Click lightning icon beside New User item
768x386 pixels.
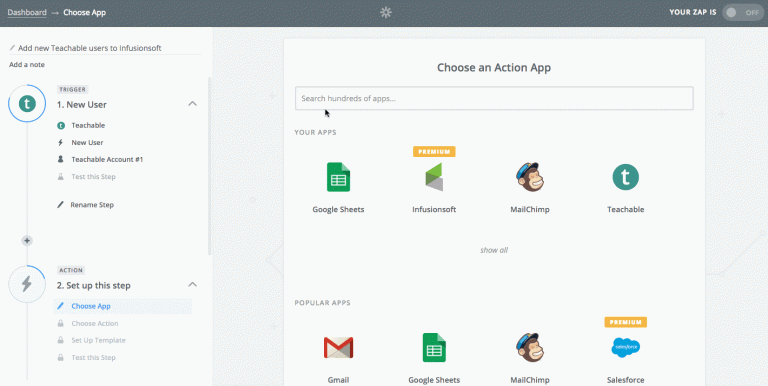61,143
